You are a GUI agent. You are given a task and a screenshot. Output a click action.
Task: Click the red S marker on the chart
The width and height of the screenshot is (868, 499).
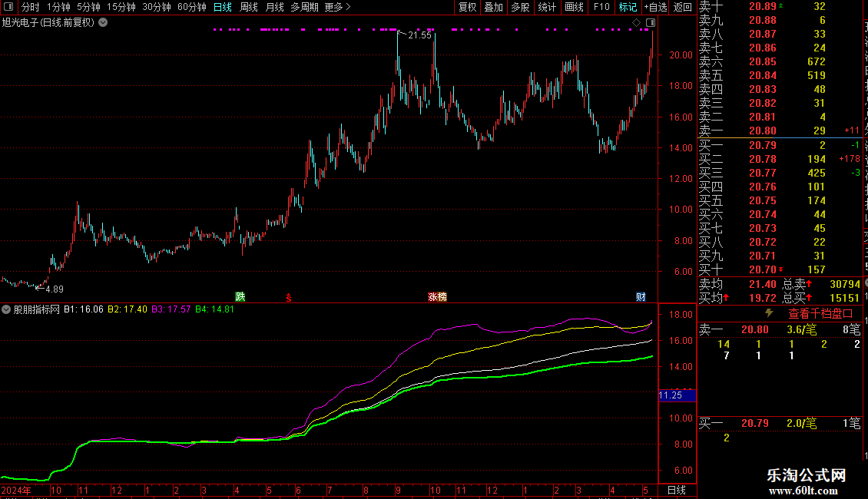tap(288, 298)
